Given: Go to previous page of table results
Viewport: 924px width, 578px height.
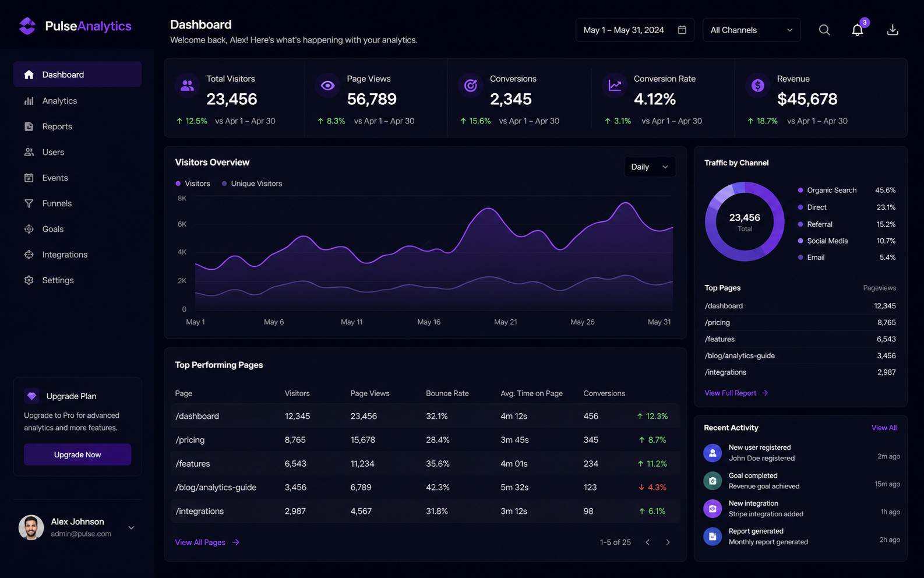Looking at the screenshot, I should coord(647,542).
